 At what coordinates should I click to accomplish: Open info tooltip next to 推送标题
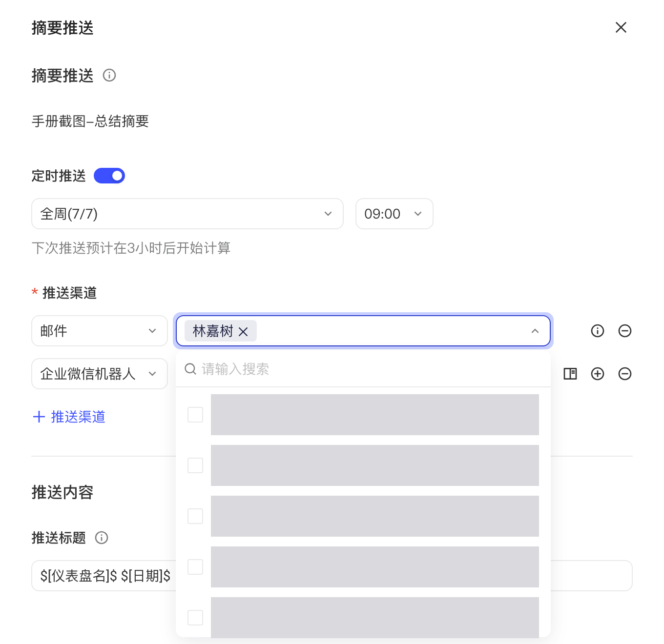tap(102, 538)
